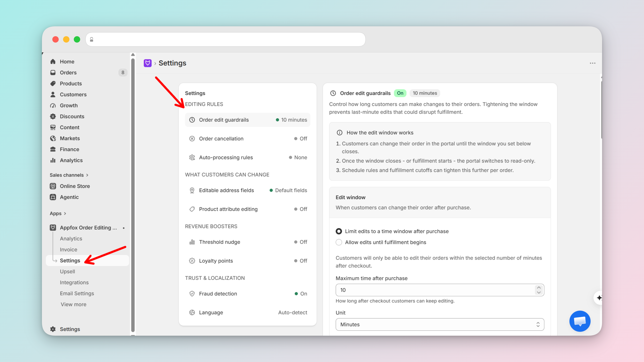644x362 pixels.
Task: Click the Orders count badge 8
Action: (123, 72)
